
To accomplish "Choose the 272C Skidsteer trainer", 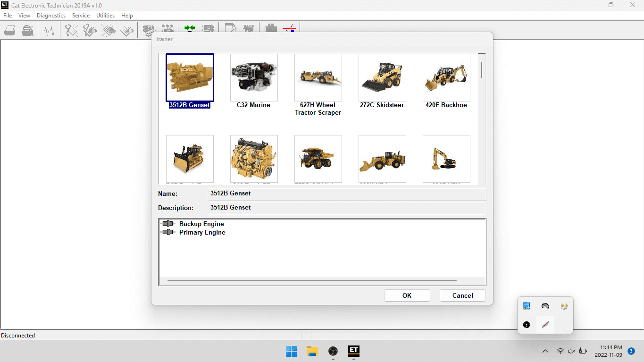I will 382,77.
